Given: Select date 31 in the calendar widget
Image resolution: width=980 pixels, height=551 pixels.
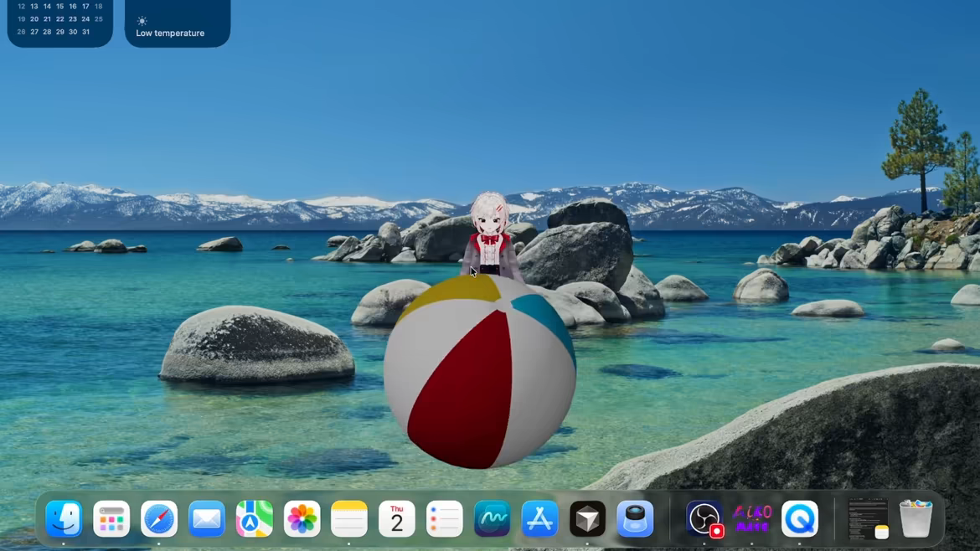Looking at the screenshot, I should point(85,32).
